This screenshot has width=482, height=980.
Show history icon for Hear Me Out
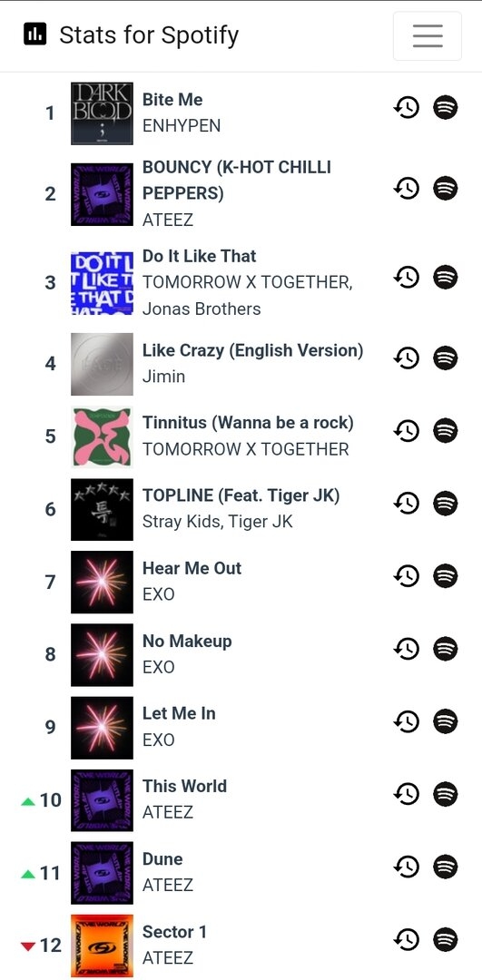pyautogui.click(x=407, y=575)
